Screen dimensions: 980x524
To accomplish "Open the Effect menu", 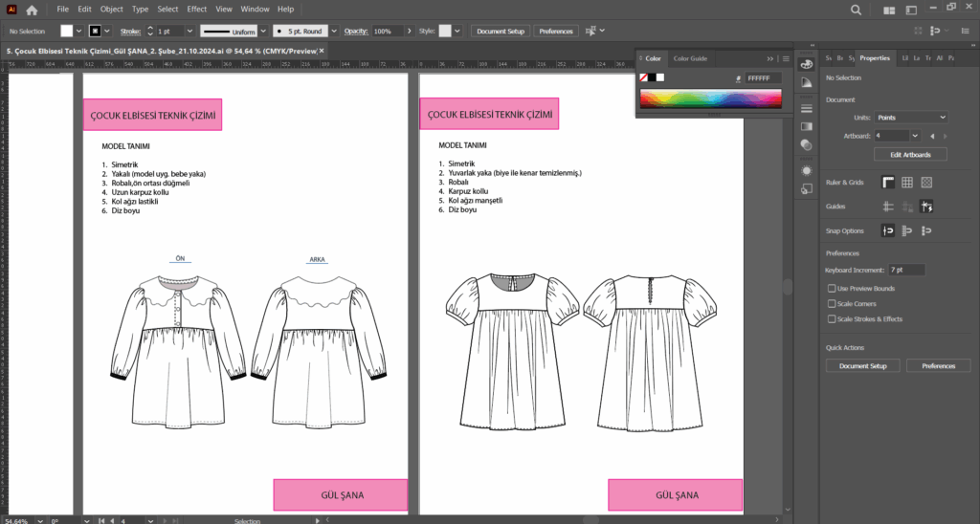I will point(196,9).
